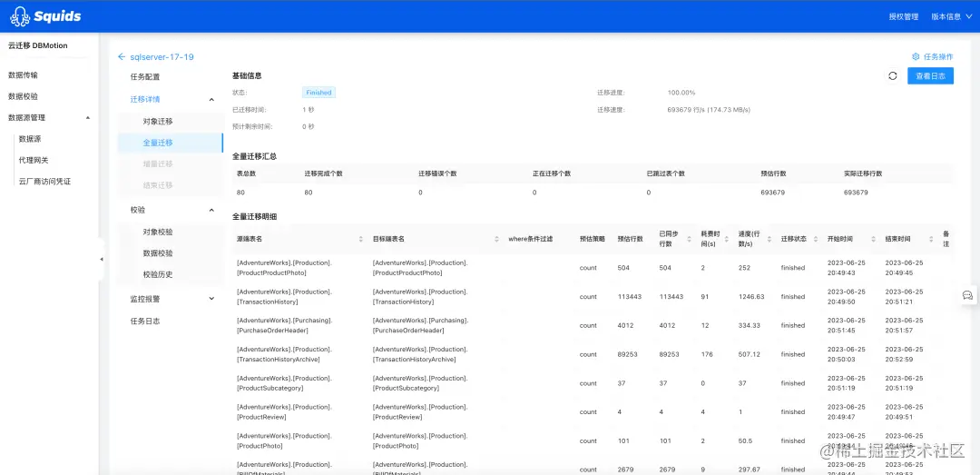Open 校验历史 page
The height and width of the screenshot is (475, 980).
point(158,274)
